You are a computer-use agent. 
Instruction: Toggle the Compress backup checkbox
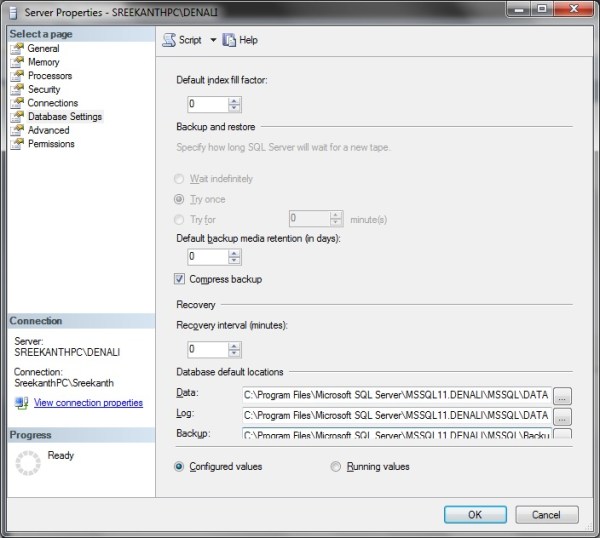(x=180, y=279)
